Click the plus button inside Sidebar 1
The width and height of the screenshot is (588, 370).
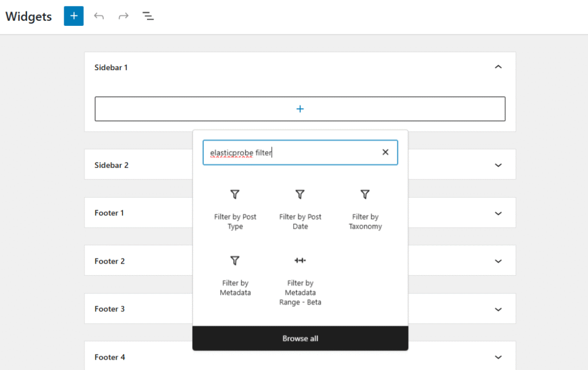click(x=300, y=109)
